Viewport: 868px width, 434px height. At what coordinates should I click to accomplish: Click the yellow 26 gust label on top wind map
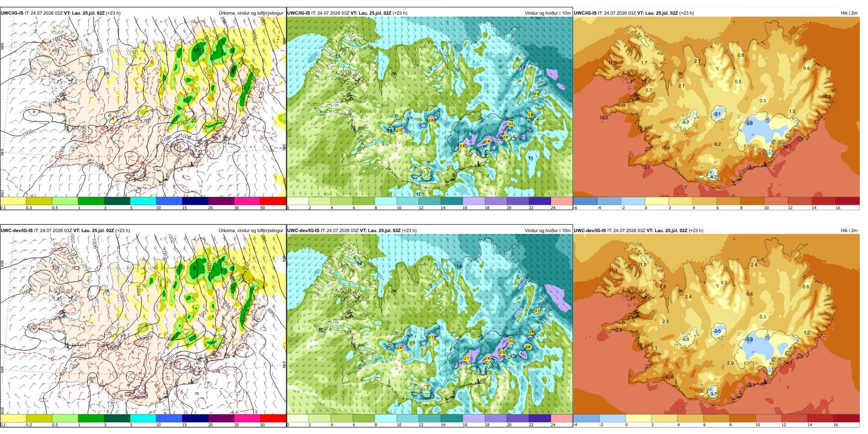536,94
